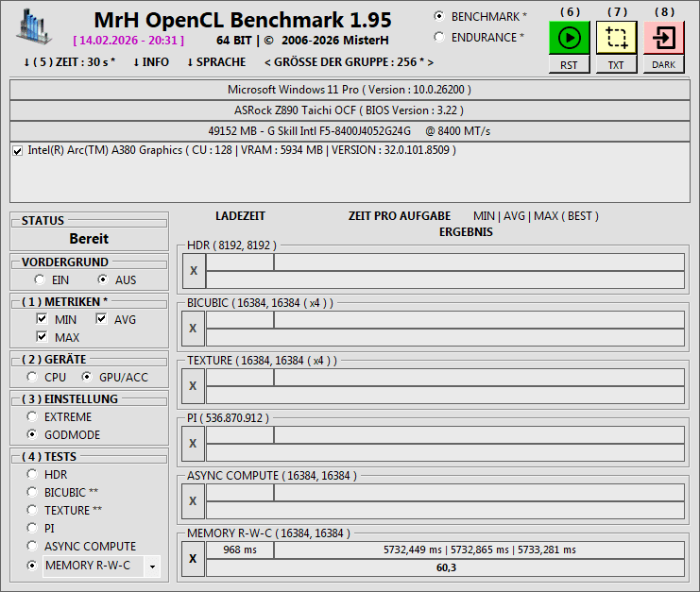This screenshot has height=592, width=700.
Task: Click the Windows 11 Pro info bar
Action: coord(350,90)
